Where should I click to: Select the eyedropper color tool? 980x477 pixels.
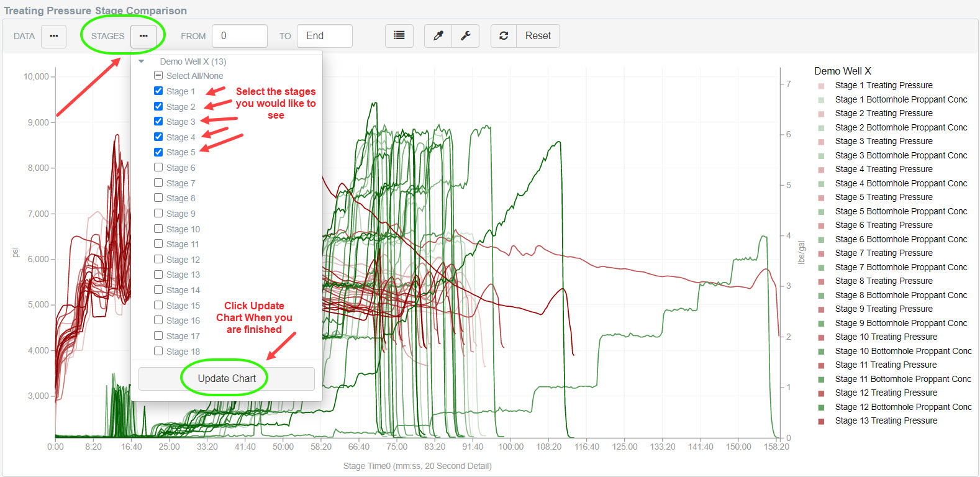point(438,36)
